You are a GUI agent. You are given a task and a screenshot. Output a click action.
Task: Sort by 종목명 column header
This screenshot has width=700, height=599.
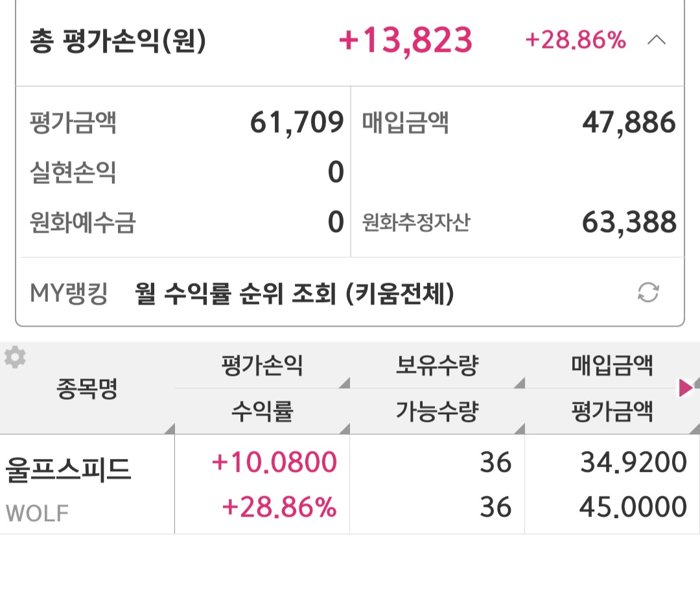click(x=87, y=389)
